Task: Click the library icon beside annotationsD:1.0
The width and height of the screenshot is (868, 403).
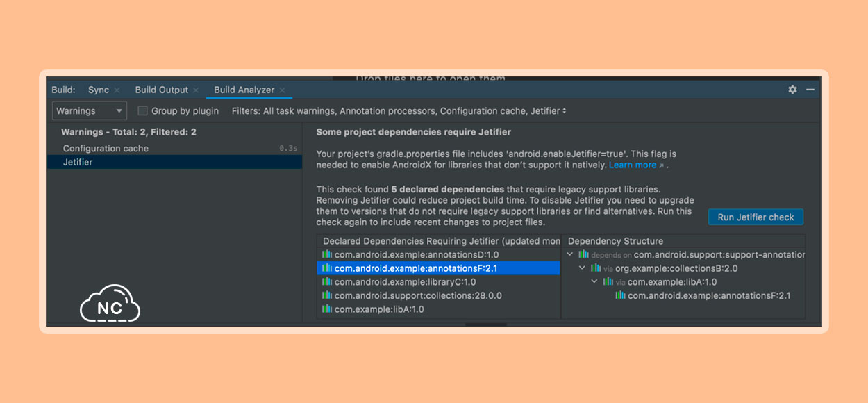Action: click(x=326, y=254)
